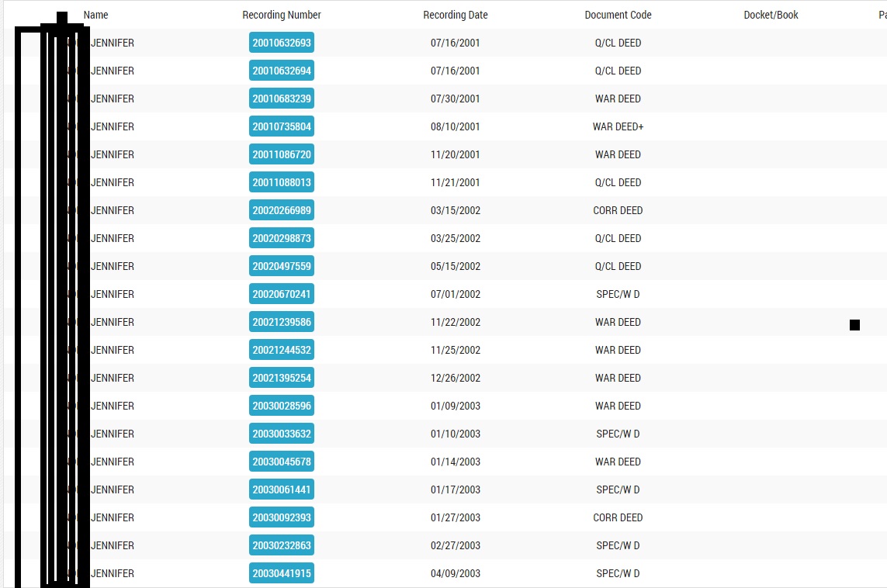Open recording 20021239586

[x=281, y=323]
